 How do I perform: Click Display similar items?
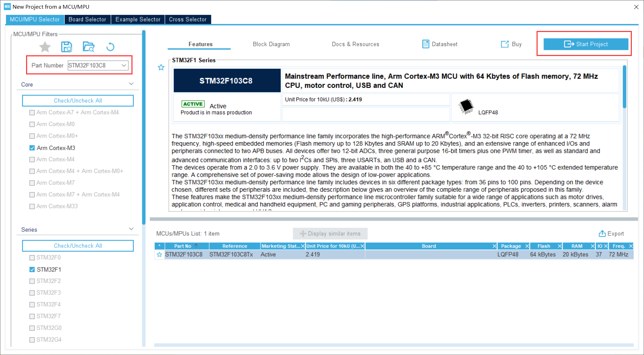[x=330, y=234]
